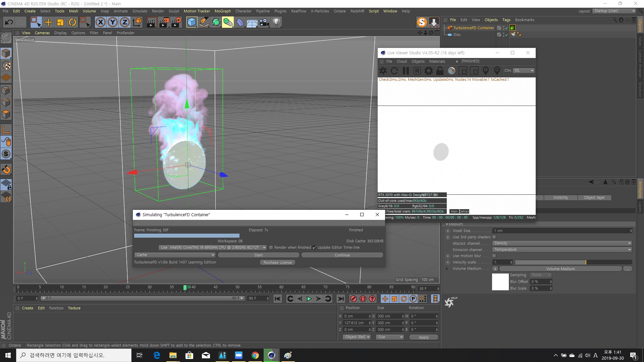Toggle Y axis lock
The width and height of the screenshot is (644, 362).
click(113, 22)
